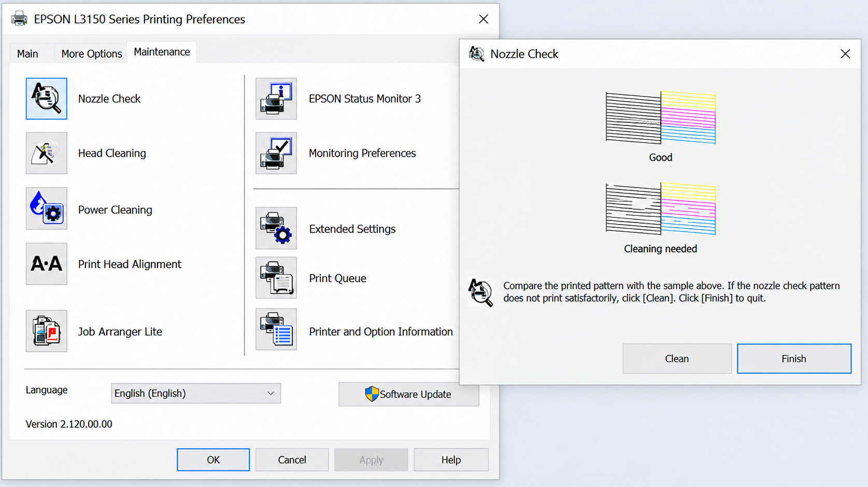Click the 'Good' caption under the sample
The height and width of the screenshot is (487, 868).
tap(661, 157)
